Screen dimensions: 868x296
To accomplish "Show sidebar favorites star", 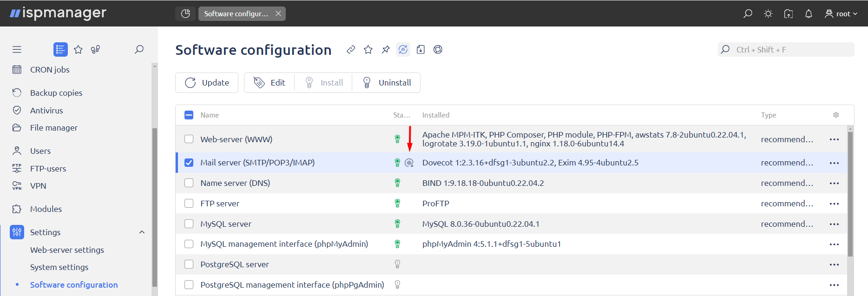I will [x=78, y=49].
